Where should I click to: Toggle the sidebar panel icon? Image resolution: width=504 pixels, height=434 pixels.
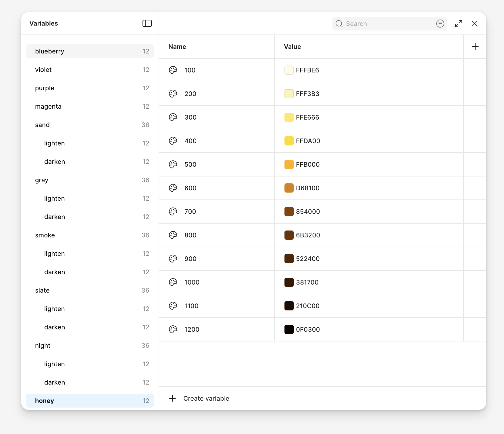147,23
